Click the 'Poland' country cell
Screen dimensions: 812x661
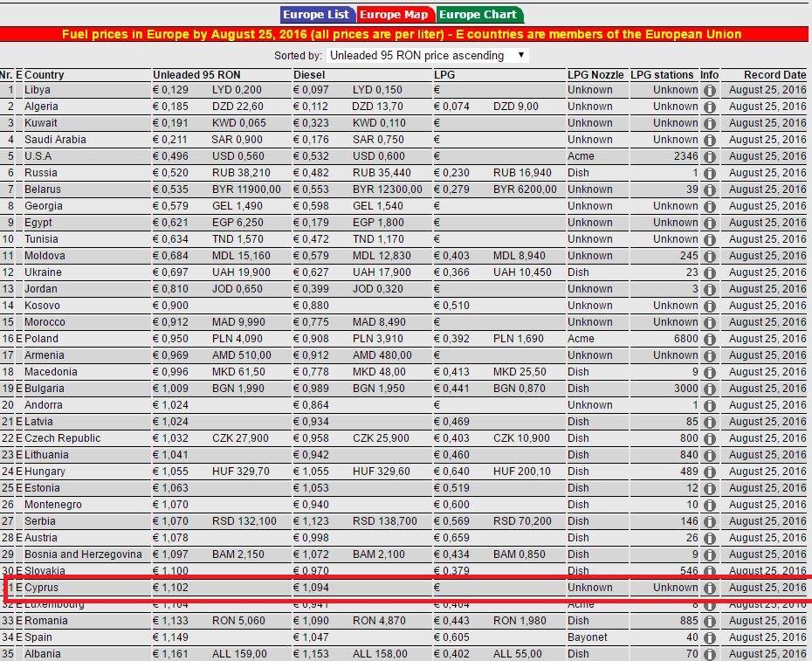41,338
